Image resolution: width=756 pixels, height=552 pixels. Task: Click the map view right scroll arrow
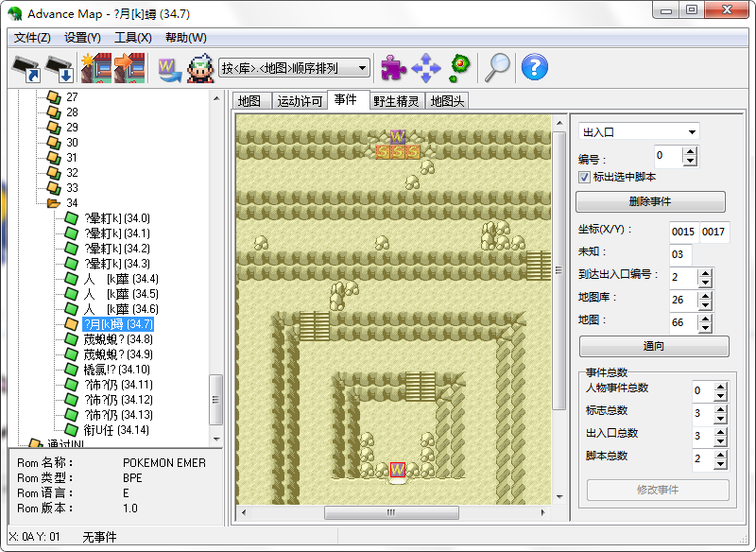pyautogui.click(x=543, y=512)
